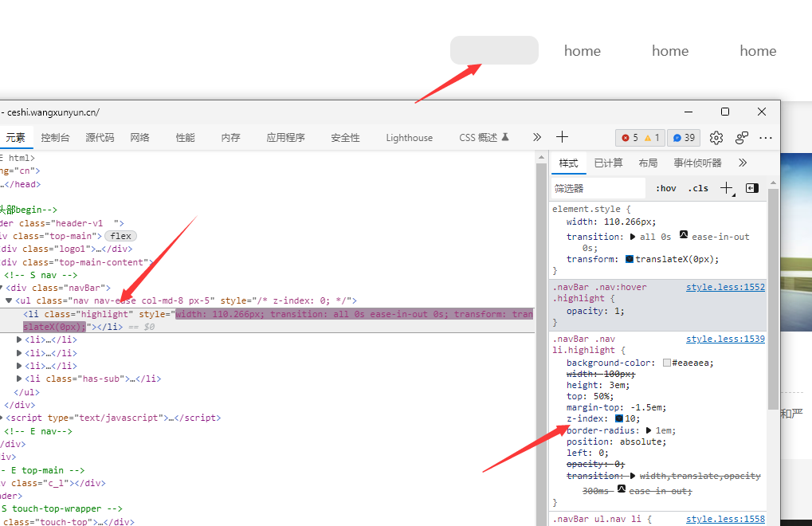
Task: Click the height: 3em declaration
Action: tap(598, 385)
